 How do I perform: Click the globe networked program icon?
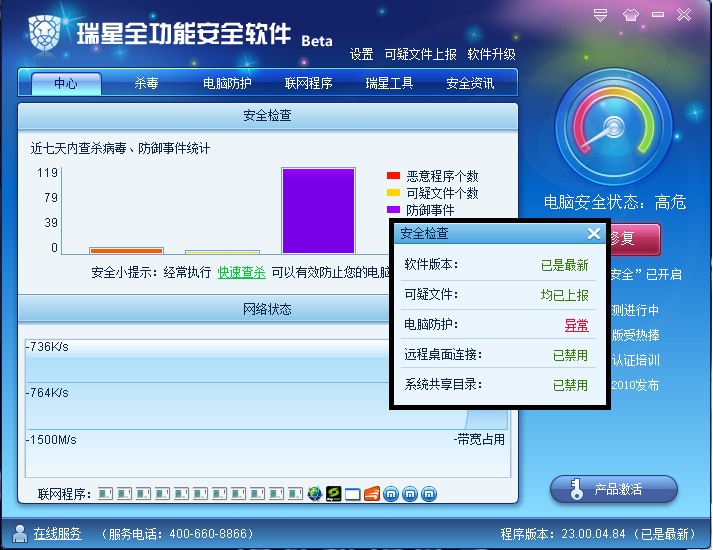click(x=315, y=493)
